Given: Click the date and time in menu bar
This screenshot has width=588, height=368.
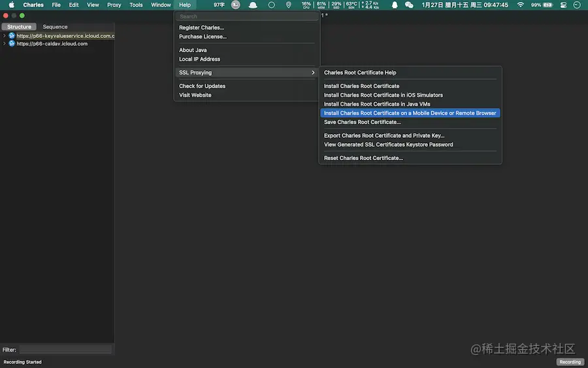Looking at the screenshot, I should pyautogui.click(x=465, y=5).
